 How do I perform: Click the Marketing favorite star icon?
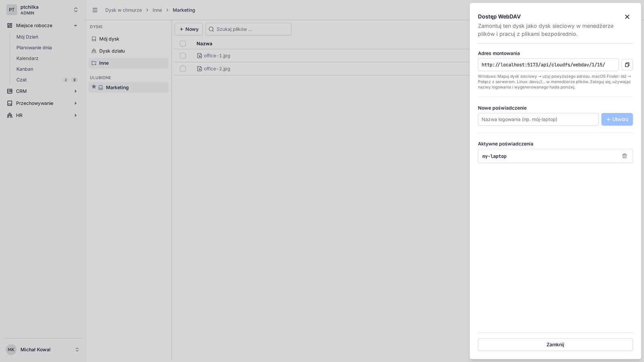click(x=94, y=87)
